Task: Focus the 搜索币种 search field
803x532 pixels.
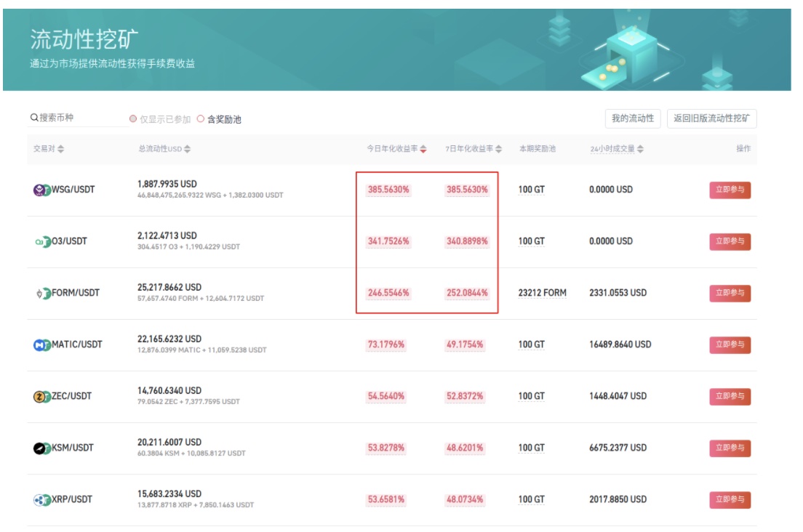Action: 77,118
